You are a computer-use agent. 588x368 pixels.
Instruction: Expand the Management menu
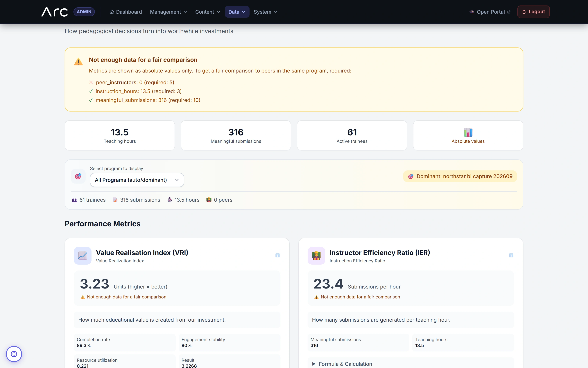pos(168,12)
